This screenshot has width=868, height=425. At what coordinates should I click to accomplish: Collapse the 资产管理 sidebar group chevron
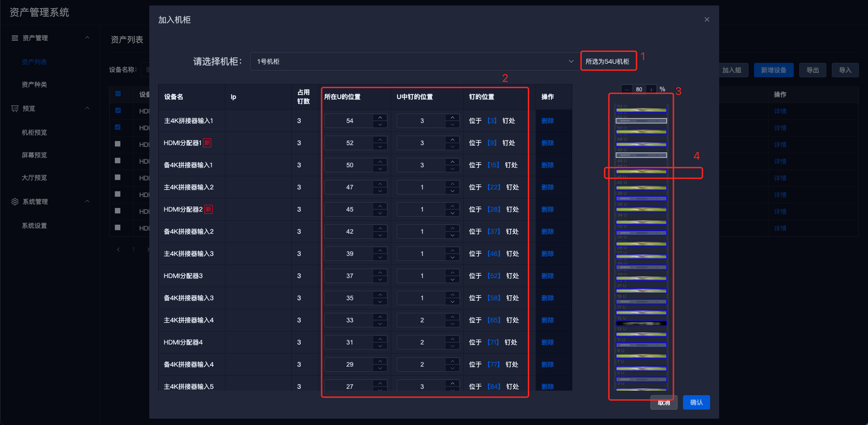(87, 38)
